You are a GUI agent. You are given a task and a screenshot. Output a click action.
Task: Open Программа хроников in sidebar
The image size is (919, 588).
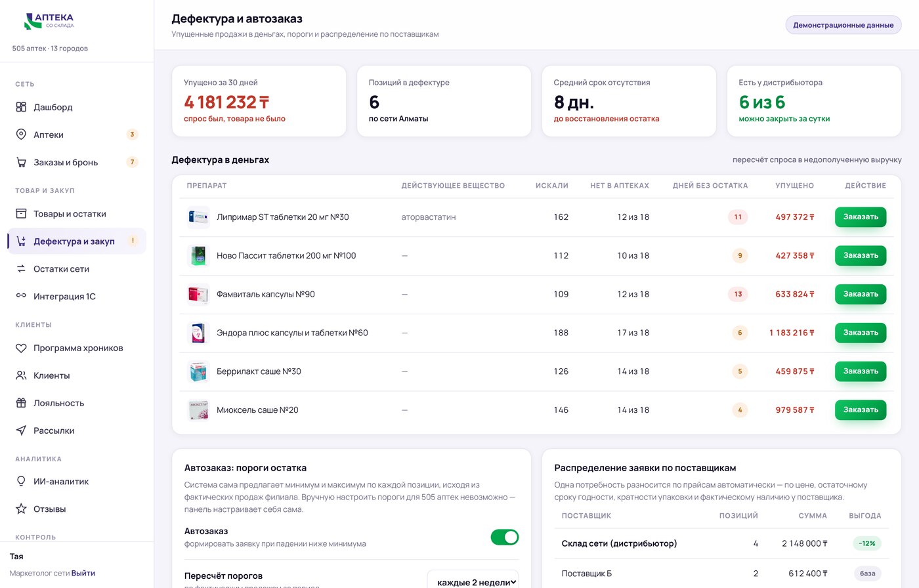click(x=77, y=348)
